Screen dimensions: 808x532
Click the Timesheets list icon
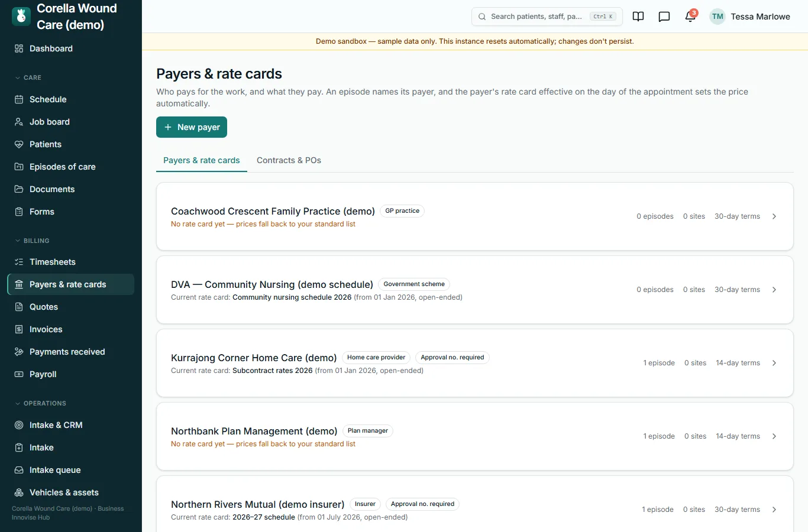[19, 262]
